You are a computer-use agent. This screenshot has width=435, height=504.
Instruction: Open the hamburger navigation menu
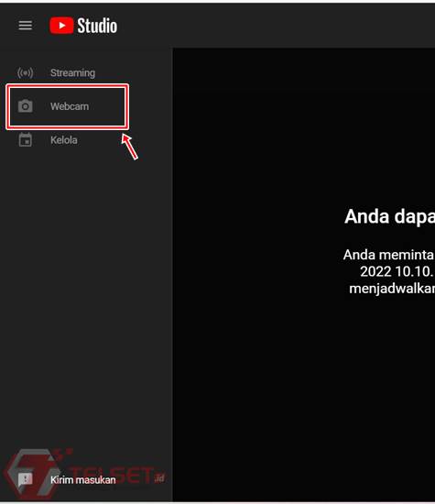tap(25, 26)
